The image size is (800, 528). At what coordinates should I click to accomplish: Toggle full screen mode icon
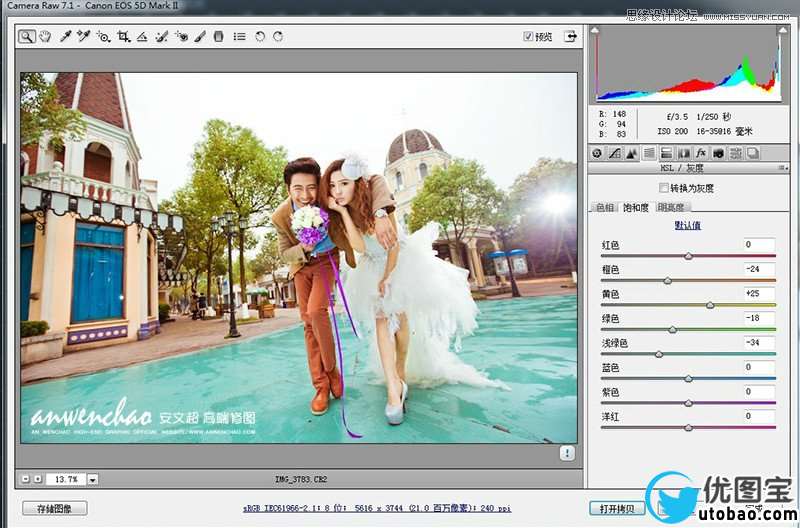point(570,36)
